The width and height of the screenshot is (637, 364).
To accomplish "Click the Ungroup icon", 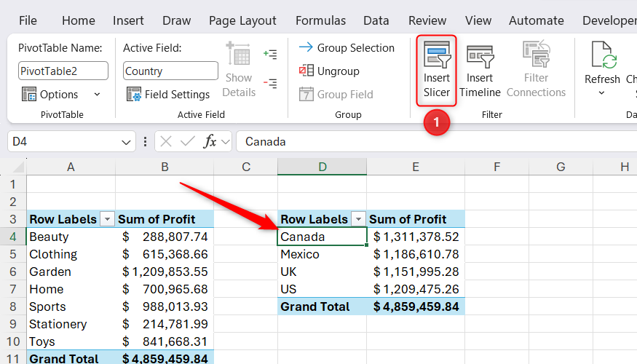I will [306, 71].
